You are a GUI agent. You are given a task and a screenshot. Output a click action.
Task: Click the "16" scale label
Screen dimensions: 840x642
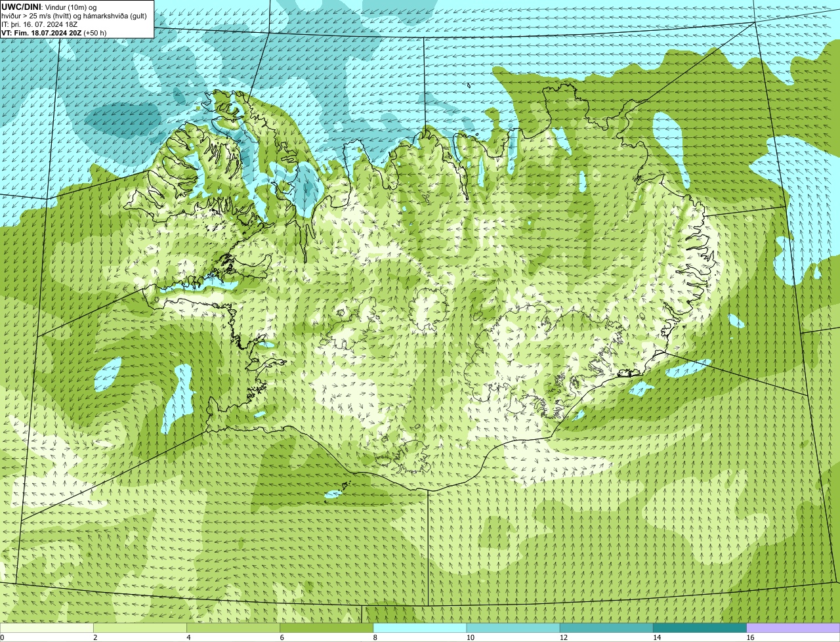(750, 637)
